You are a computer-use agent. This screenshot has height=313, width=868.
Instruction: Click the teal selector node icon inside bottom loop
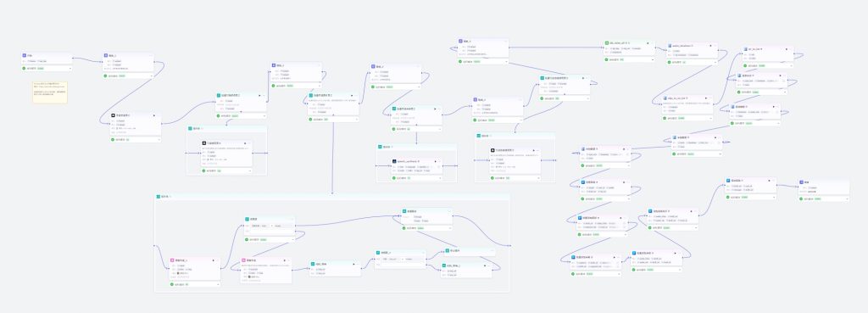[248, 220]
